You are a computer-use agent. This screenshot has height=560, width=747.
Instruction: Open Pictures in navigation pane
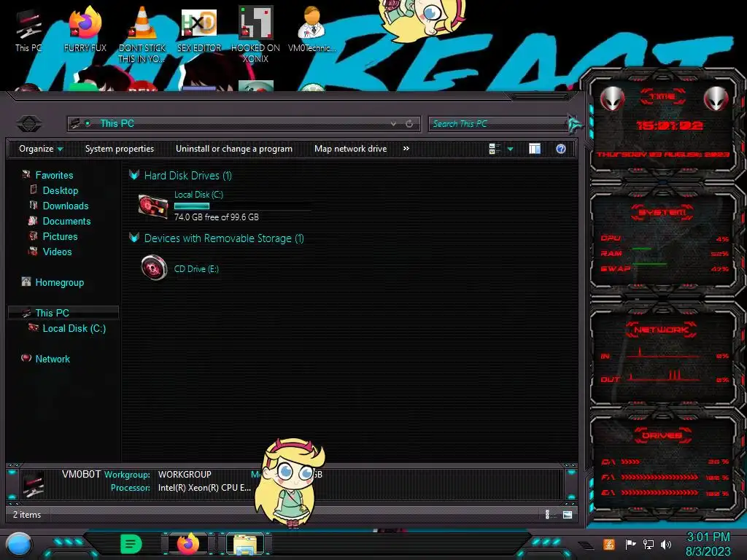click(x=60, y=236)
